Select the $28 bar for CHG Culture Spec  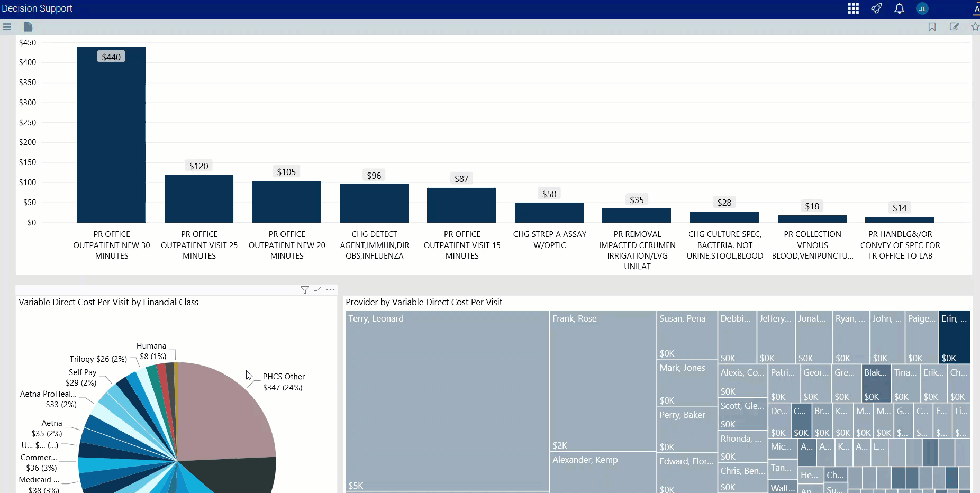tap(724, 217)
